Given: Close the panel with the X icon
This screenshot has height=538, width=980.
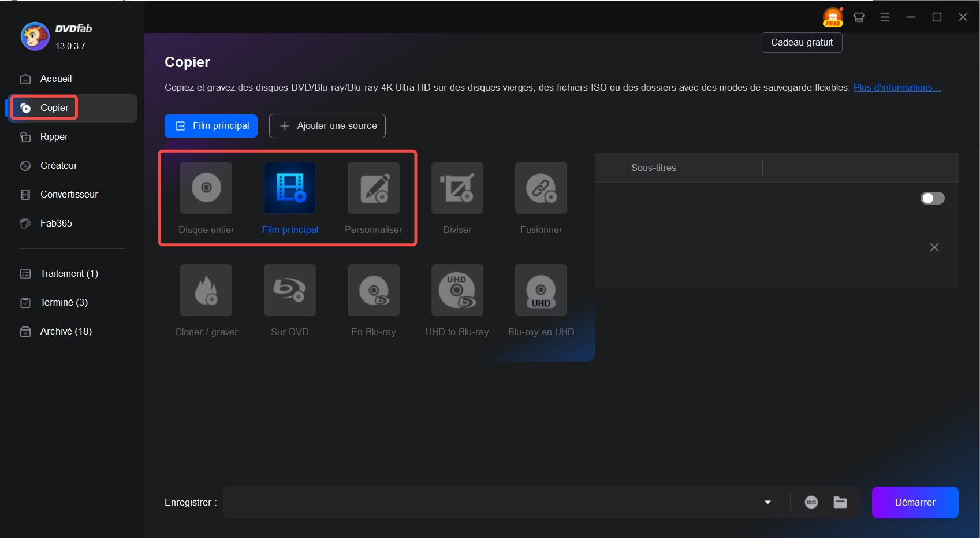Looking at the screenshot, I should point(934,247).
